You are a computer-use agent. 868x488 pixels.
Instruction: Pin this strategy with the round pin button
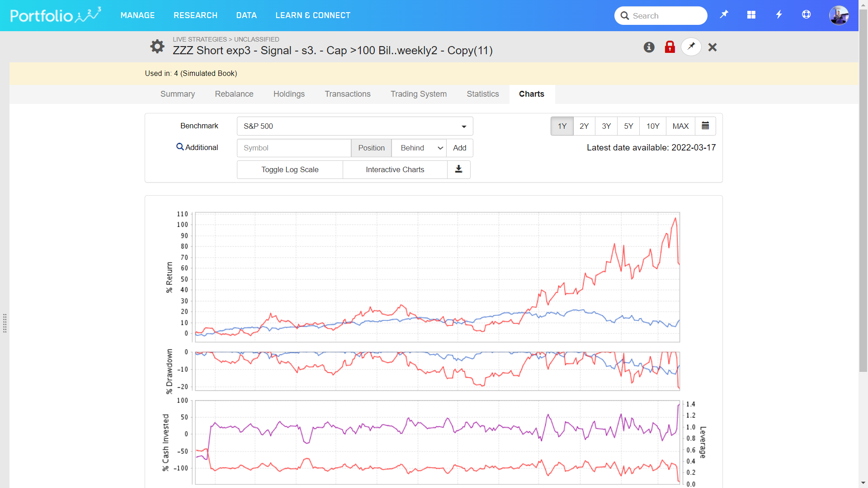691,47
